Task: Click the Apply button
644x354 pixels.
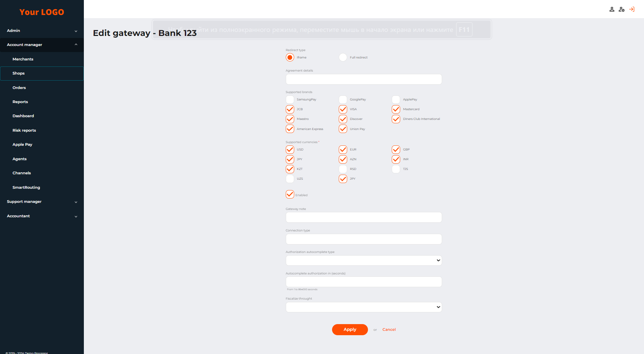Action: pyautogui.click(x=350, y=329)
